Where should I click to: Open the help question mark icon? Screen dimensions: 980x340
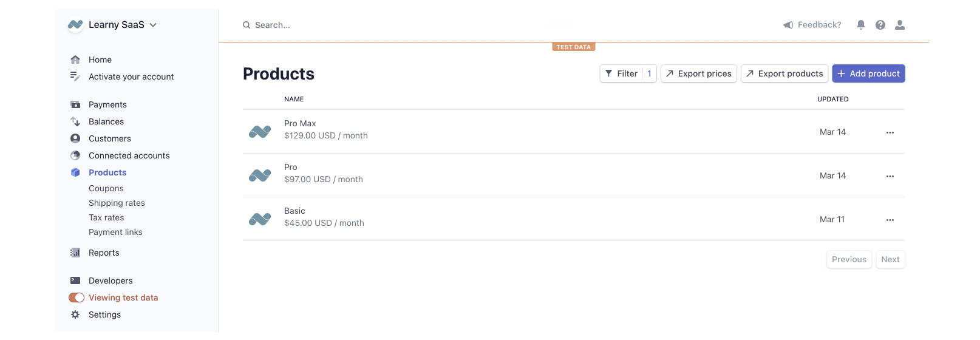point(880,25)
